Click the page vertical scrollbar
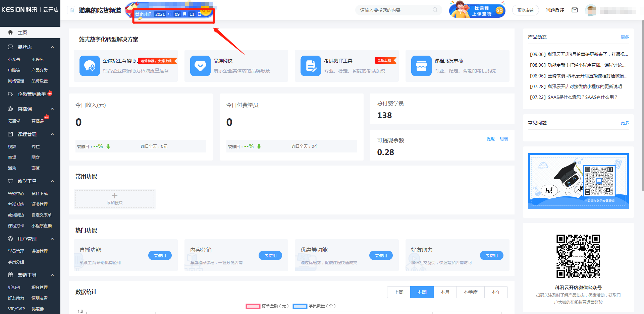Image resolution: width=644 pixels, height=314 pixels. coord(642,106)
